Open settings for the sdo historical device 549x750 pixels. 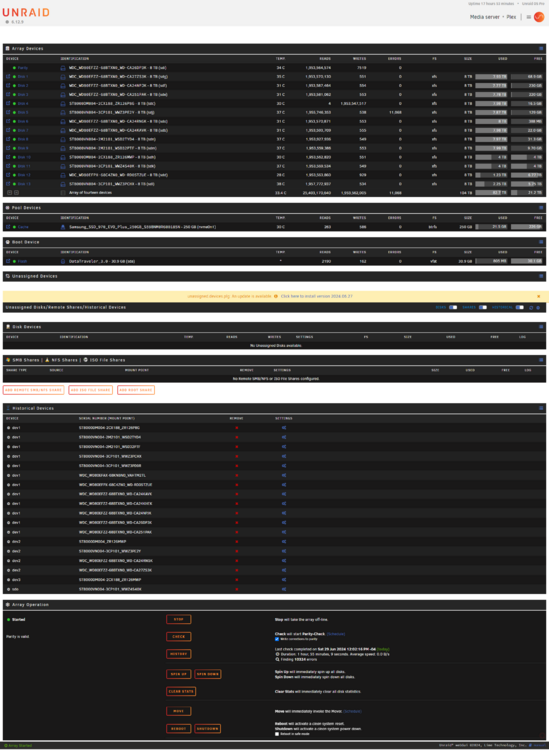(x=284, y=589)
